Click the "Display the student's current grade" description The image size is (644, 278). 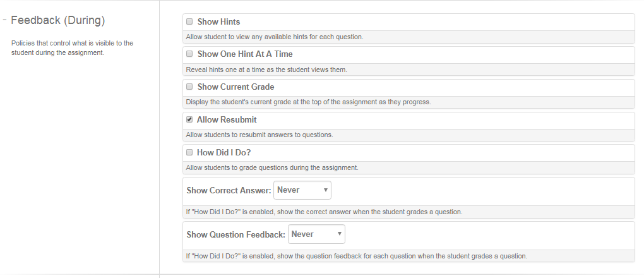point(308,102)
